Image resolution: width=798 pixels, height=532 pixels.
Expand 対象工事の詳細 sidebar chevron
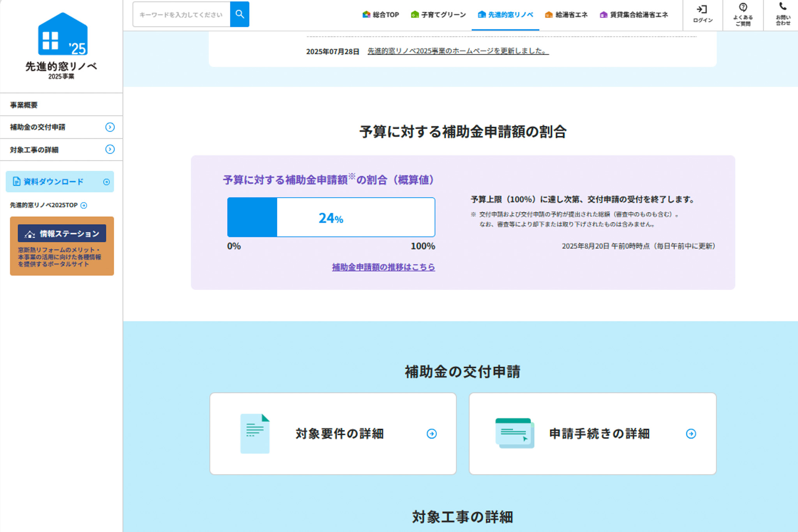point(110,150)
